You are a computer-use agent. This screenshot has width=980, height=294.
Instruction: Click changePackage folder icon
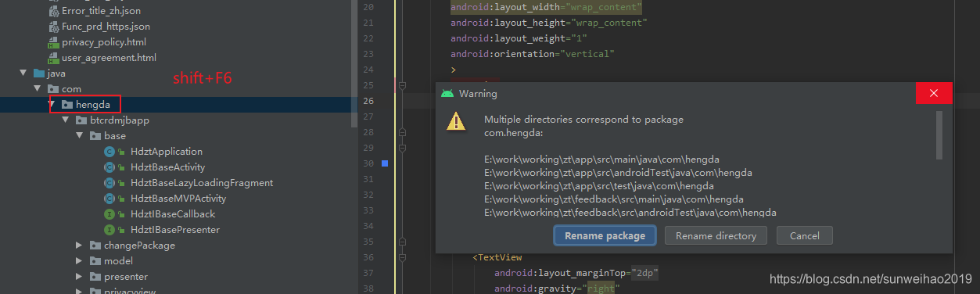pos(95,245)
